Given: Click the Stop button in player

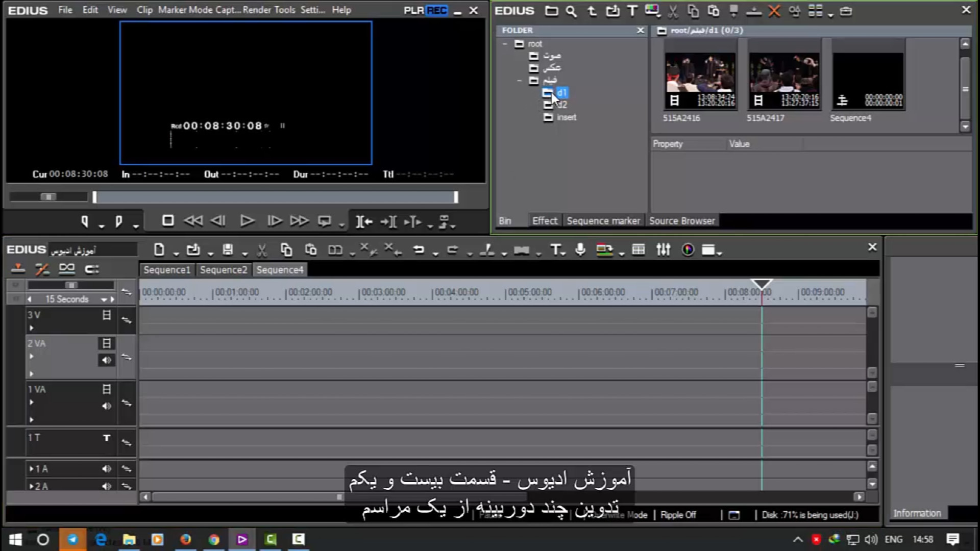Looking at the screenshot, I should (x=168, y=221).
